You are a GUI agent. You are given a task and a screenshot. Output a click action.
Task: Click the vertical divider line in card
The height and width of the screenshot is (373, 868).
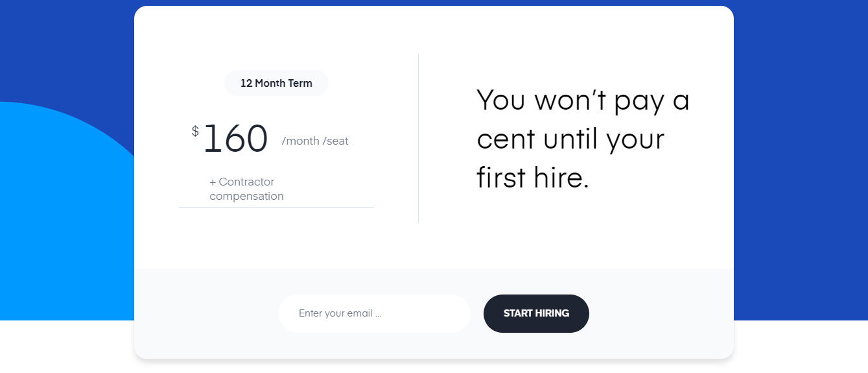[x=419, y=138]
